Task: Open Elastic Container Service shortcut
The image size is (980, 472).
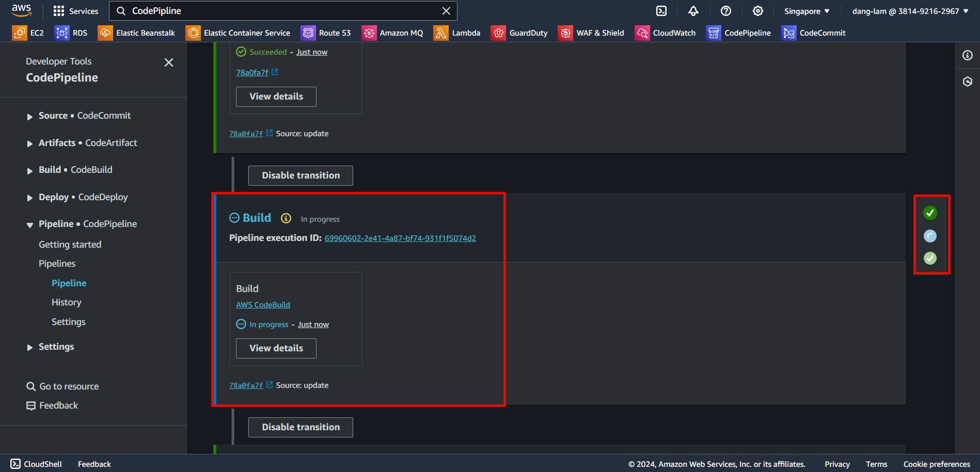Action: pos(238,33)
